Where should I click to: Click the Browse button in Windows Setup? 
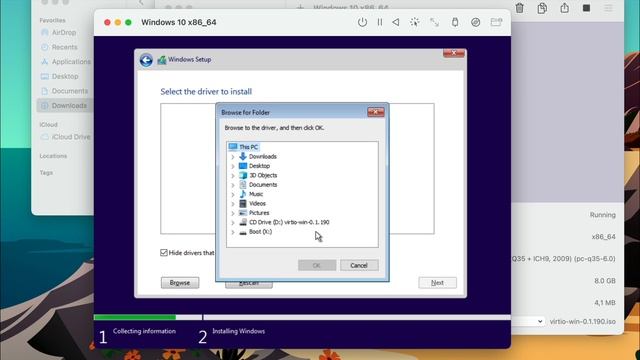(180, 282)
